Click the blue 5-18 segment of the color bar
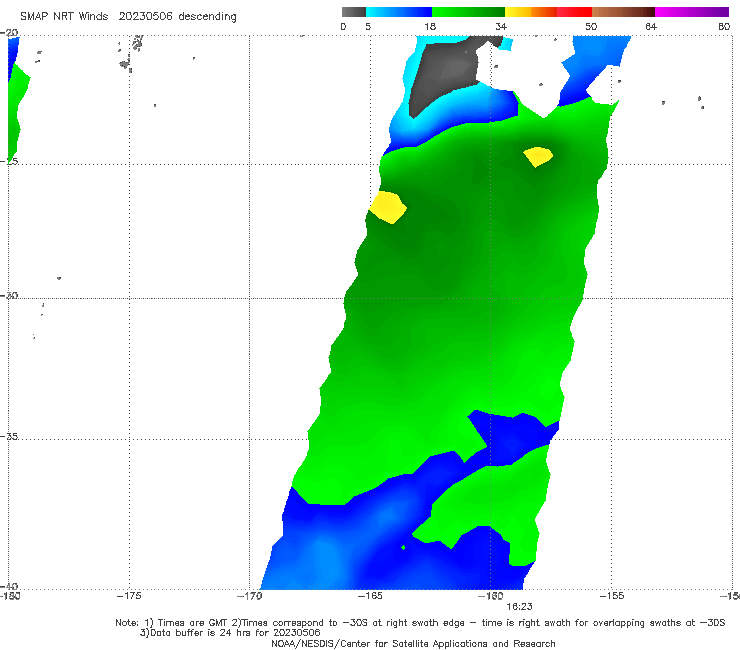The height and width of the screenshot is (650, 740). [399, 12]
